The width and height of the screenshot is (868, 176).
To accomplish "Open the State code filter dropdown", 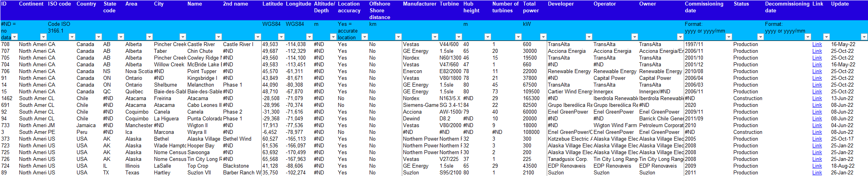I will point(121,37).
